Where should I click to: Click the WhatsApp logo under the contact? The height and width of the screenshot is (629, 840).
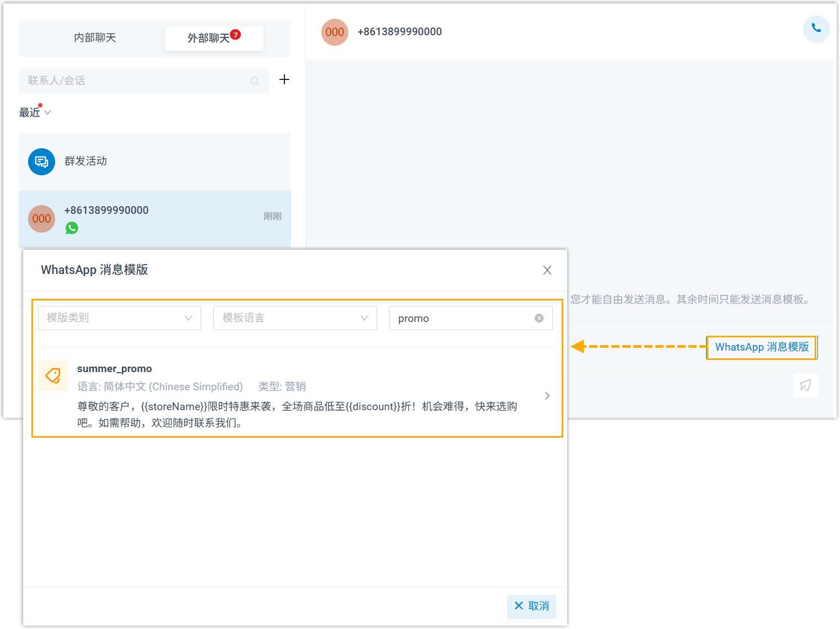(x=72, y=228)
